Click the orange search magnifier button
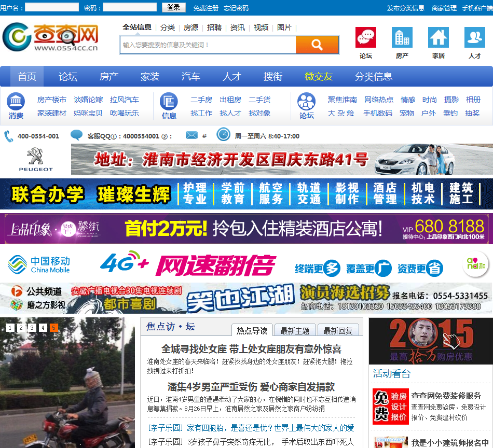Viewport: 493px width, 448px height. pyautogui.click(x=317, y=45)
